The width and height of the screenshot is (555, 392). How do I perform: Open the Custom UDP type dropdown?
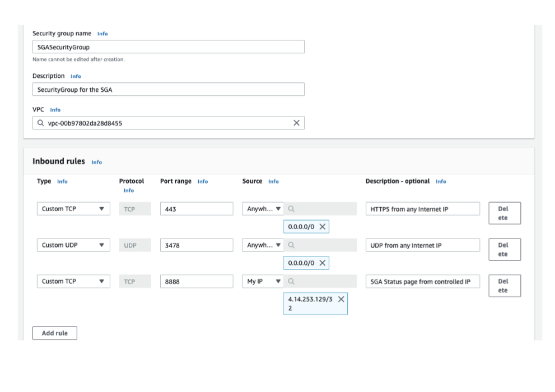(x=74, y=245)
